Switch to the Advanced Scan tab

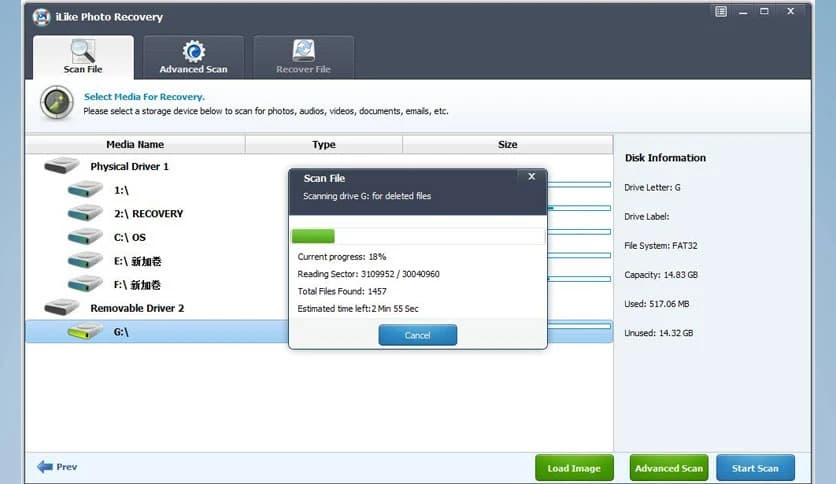click(194, 57)
